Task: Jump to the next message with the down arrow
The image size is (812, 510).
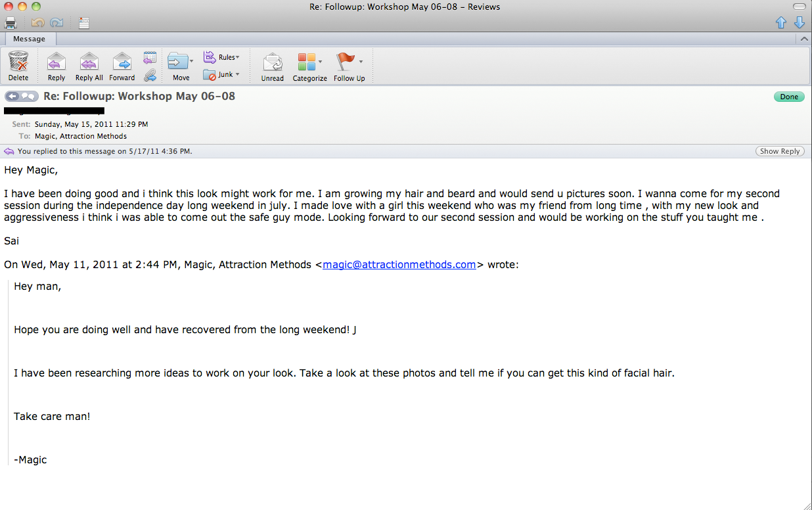Action: pyautogui.click(x=800, y=23)
